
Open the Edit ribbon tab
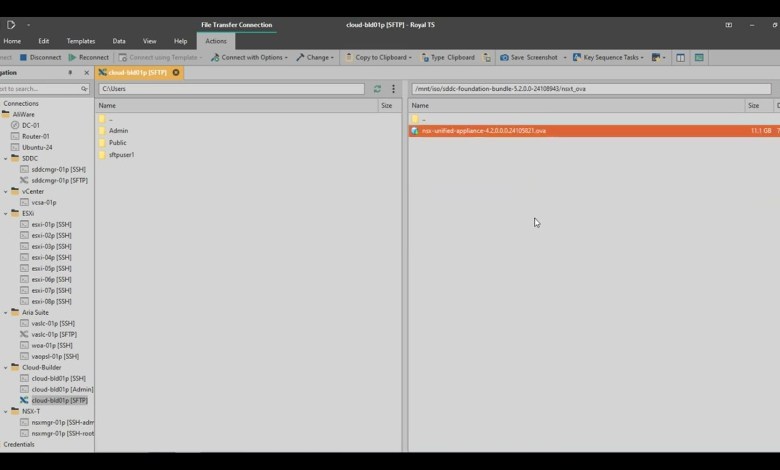[44, 41]
